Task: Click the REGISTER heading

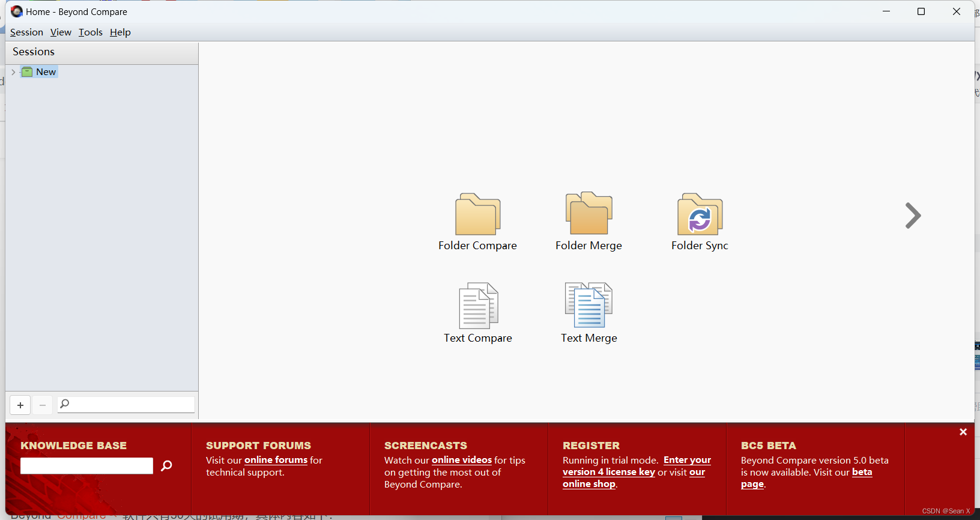Action: click(591, 446)
